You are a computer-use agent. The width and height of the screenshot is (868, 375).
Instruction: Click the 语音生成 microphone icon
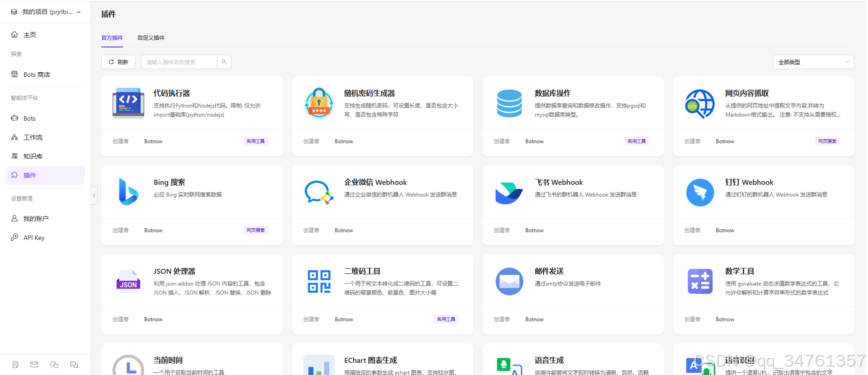click(509, 366)
